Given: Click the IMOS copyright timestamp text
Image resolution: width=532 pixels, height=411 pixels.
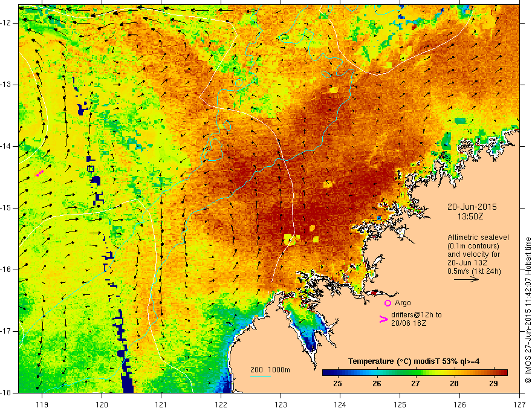Looking at the screenshot, I should click(x=528, y=310).
